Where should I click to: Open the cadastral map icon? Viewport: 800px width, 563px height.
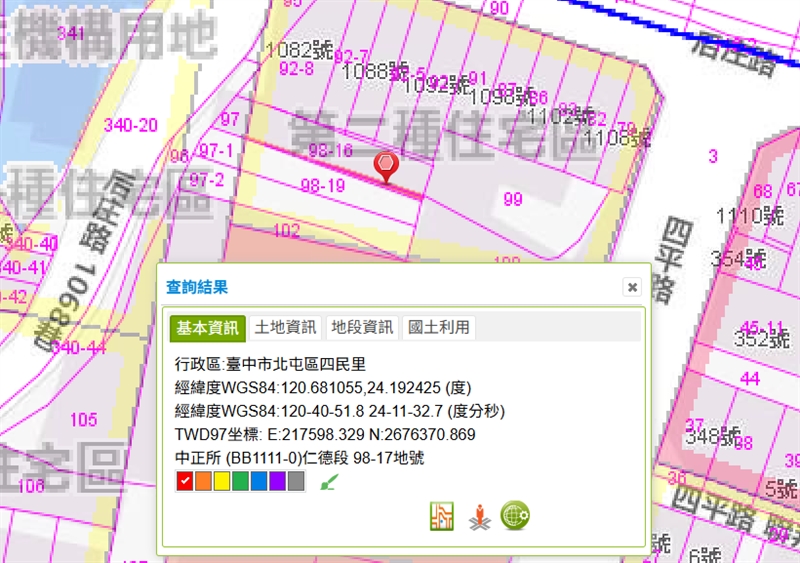click(442, 516)
